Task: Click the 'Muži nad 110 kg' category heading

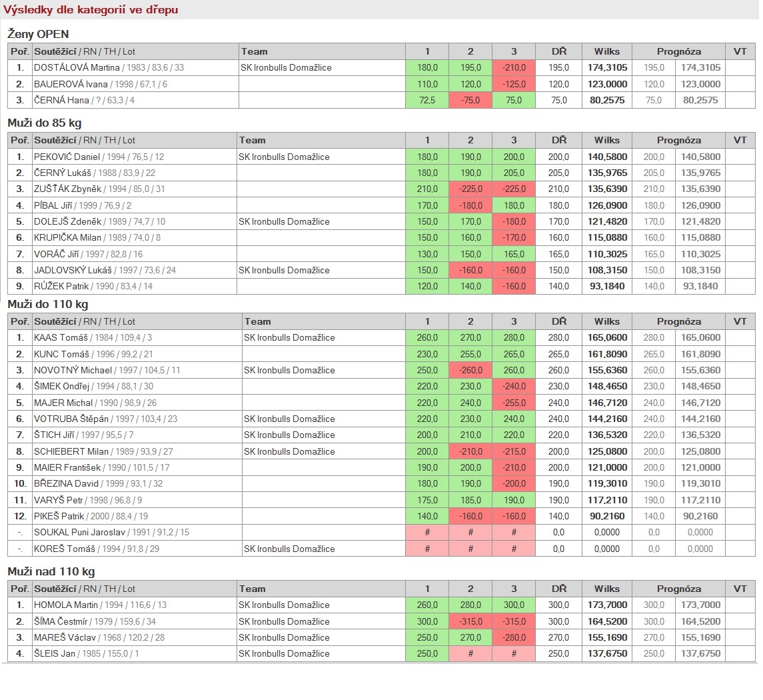Action: 51,571
